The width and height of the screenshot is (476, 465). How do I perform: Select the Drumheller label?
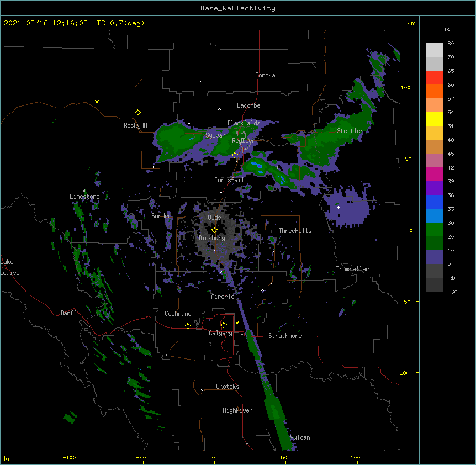pos(352,269)
